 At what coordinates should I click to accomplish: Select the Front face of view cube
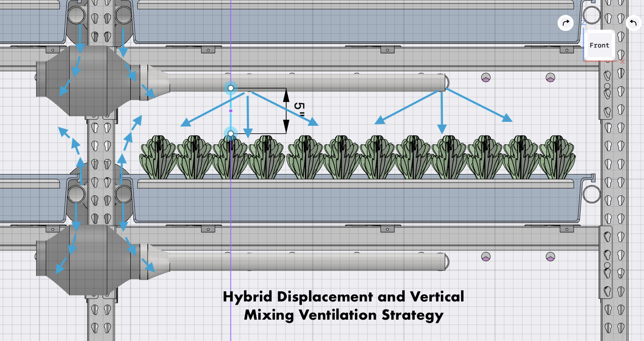click(x=599, y=45)
